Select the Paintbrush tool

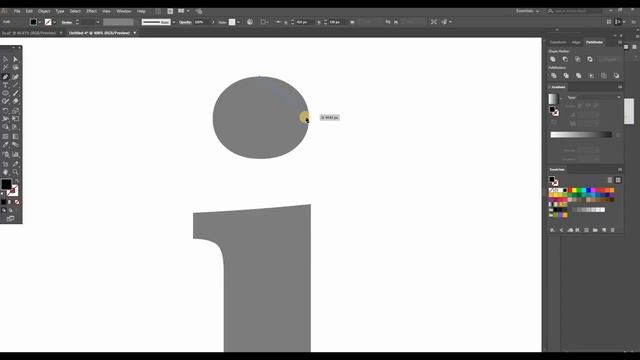click(16, 93)
